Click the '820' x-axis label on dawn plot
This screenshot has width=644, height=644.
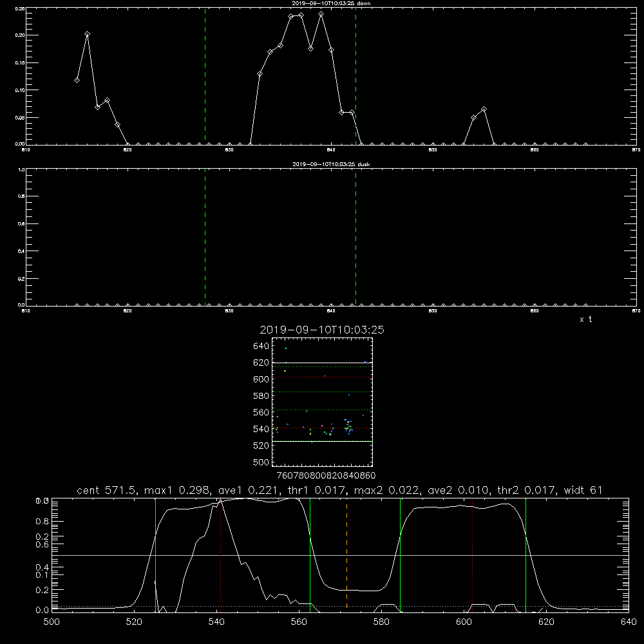coord(128,150)
